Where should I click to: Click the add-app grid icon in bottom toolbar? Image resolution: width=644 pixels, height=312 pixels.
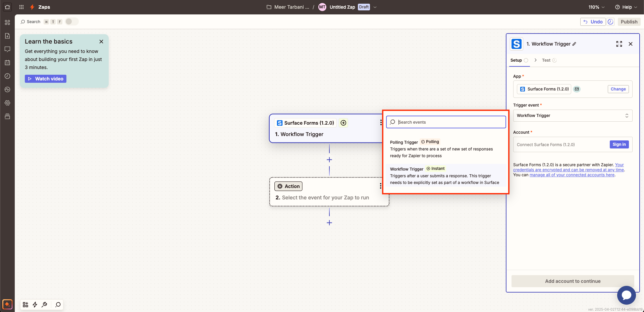pos(25,305)
